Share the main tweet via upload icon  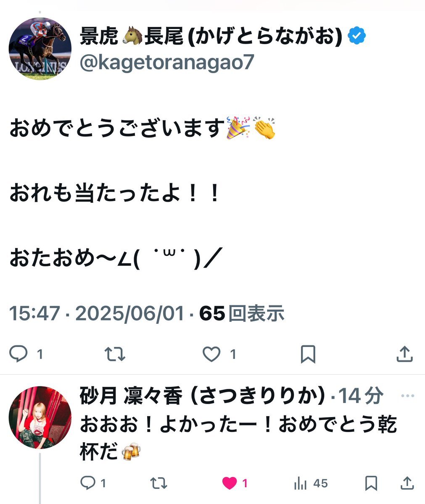[404, 354]
